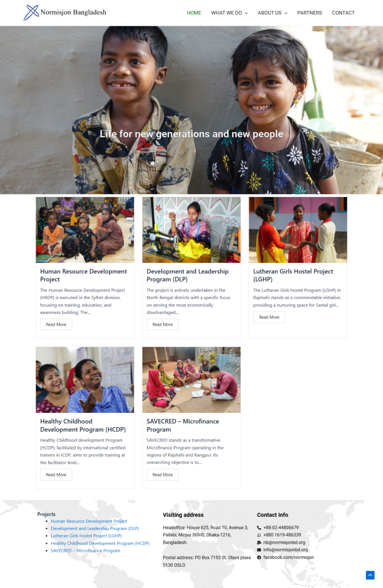Expand the ABOUT US dropdown menu

(x=272, y=13)
